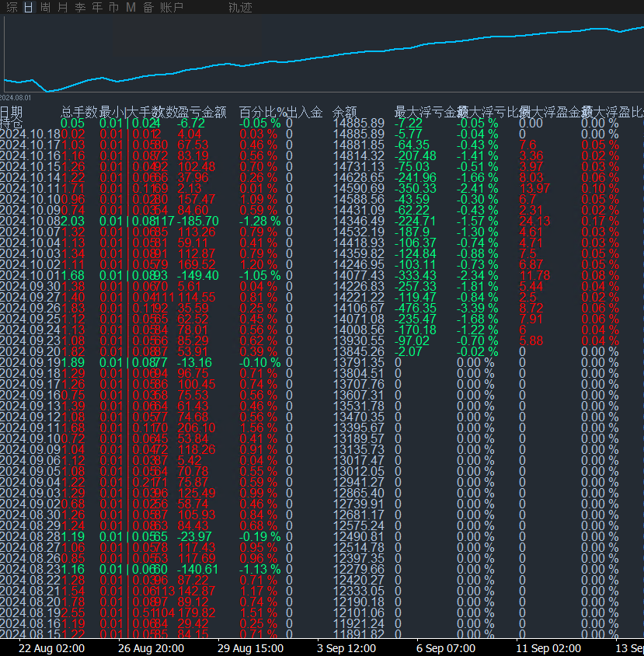Click the 13017.47 balance value
This screenshot has height=656, width=644.
(358, 460)
